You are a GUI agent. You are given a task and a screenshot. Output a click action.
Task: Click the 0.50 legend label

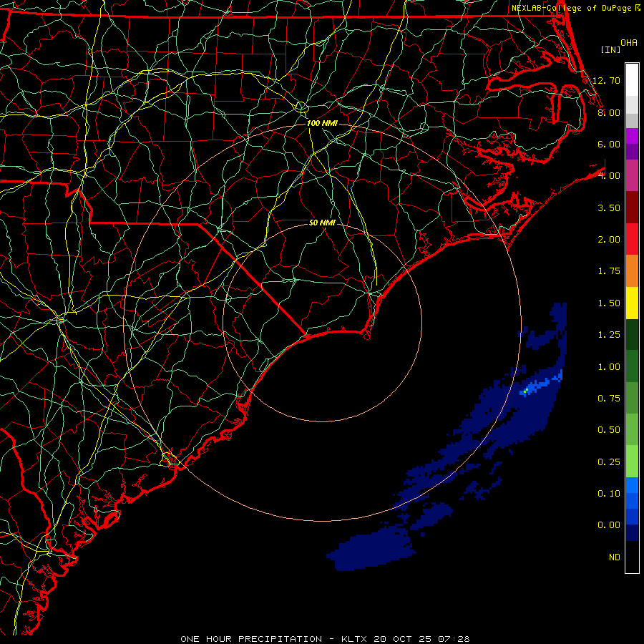pos(609,430)
